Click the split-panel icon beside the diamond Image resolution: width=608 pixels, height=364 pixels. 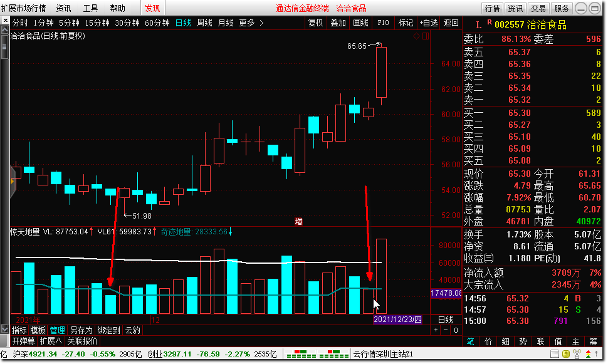426,36
